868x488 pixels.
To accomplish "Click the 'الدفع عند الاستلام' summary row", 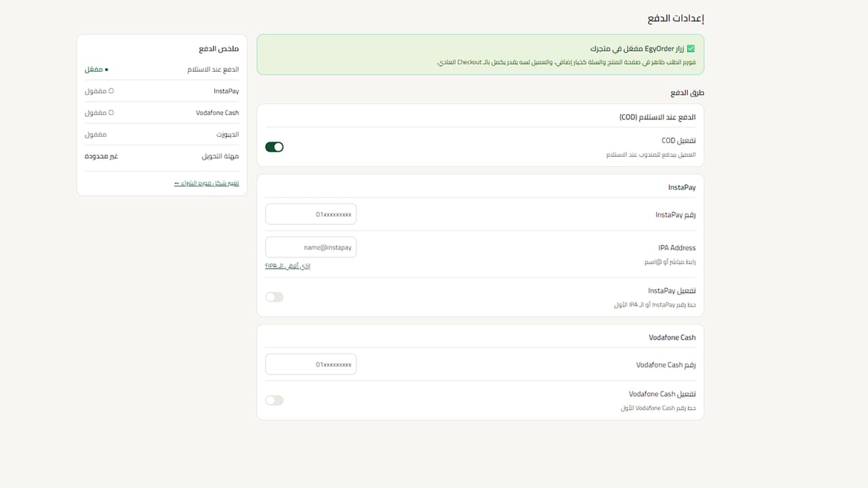I will [x=161, y=69].
